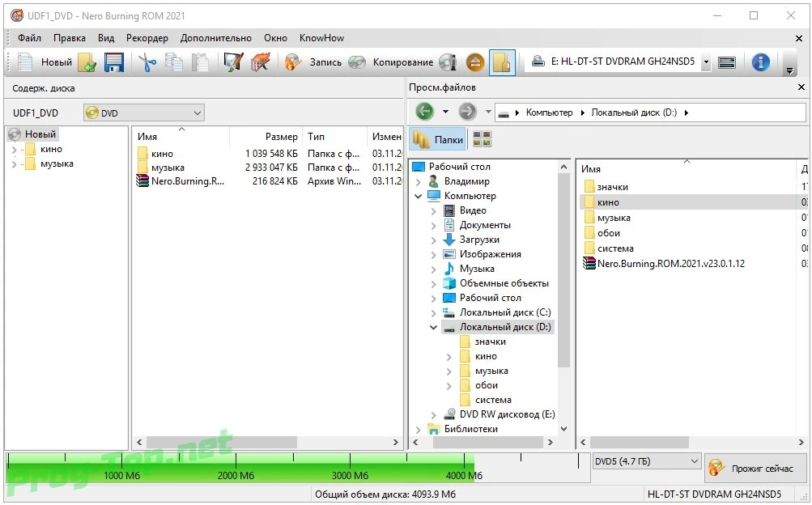The image size is (812, 505).
Task: Click the Копирование toolbar label button
Action: point(403,62)
